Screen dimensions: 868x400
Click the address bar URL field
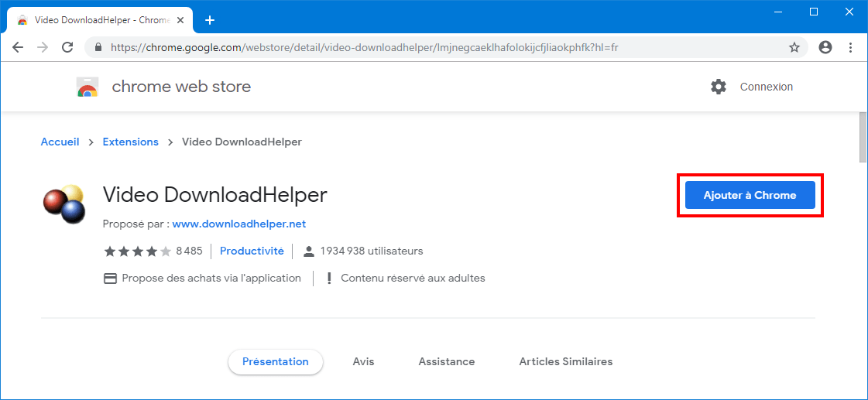point(446,47)
